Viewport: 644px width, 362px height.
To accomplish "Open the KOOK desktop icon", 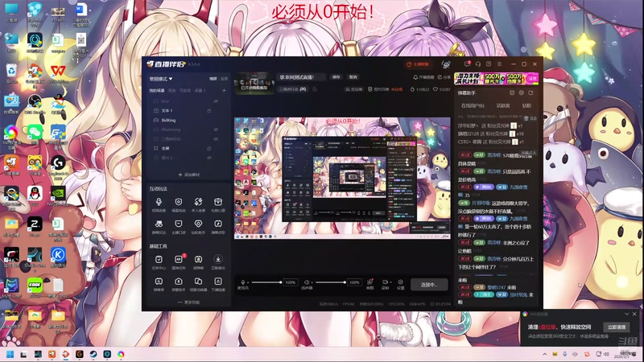I will coord(35,286).
